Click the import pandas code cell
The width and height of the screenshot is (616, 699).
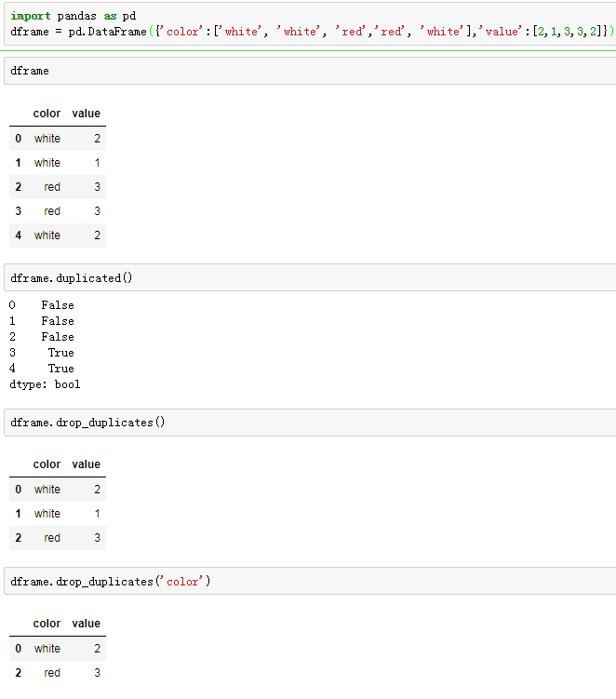point(310,23)
